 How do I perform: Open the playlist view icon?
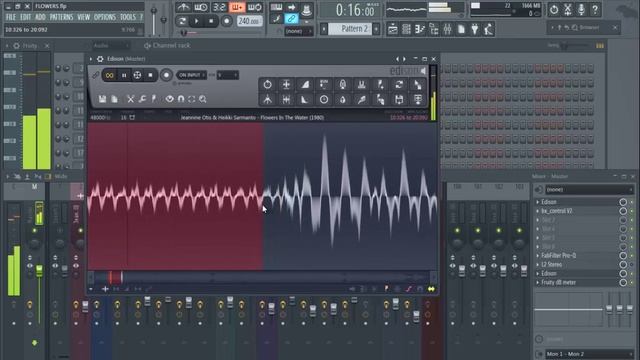(x=393, y=29)
